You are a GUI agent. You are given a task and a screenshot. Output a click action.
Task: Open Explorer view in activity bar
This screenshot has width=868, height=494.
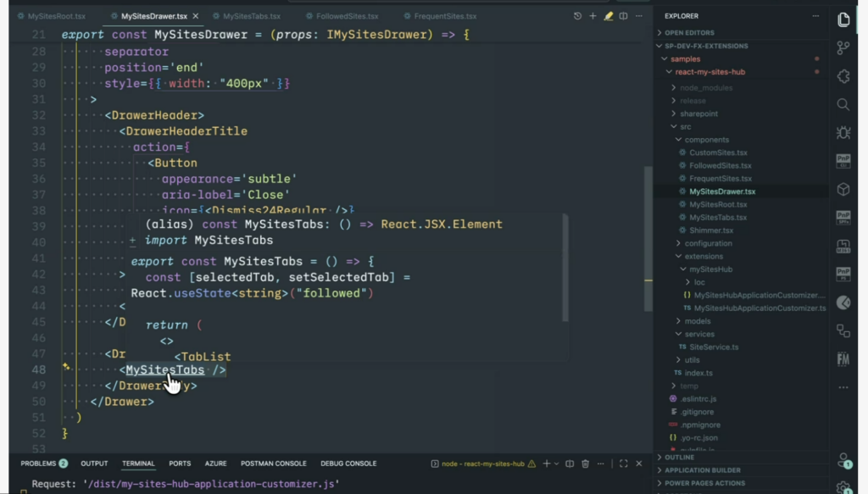tap(843, 20)
